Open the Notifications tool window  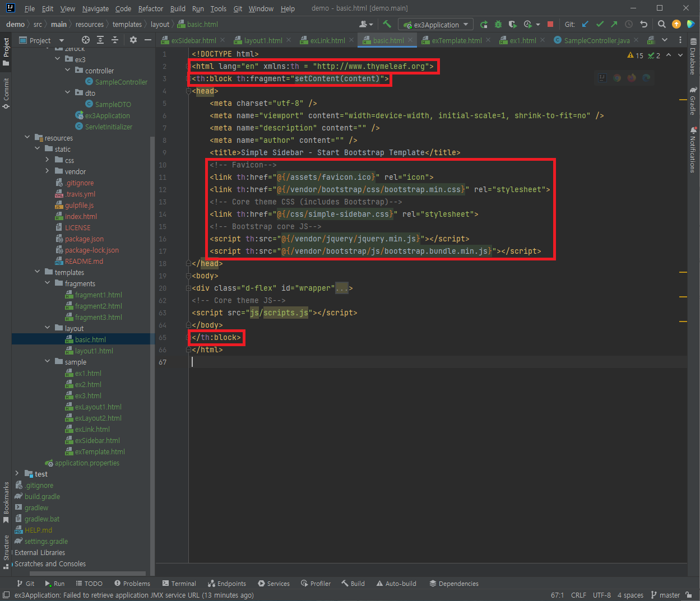(x=693, y=150)
